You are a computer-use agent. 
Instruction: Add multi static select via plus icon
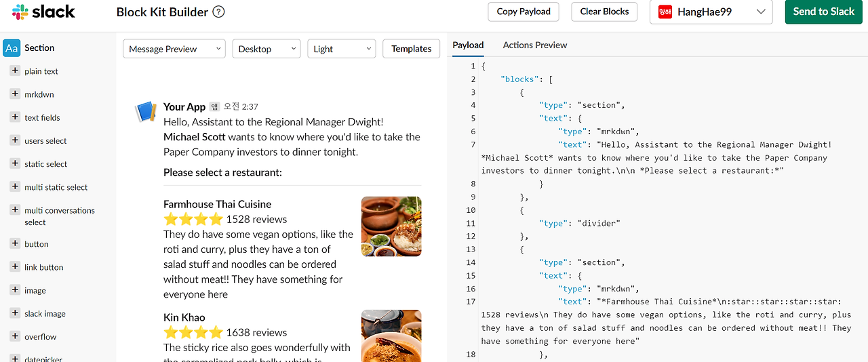(x=14, y=186)
